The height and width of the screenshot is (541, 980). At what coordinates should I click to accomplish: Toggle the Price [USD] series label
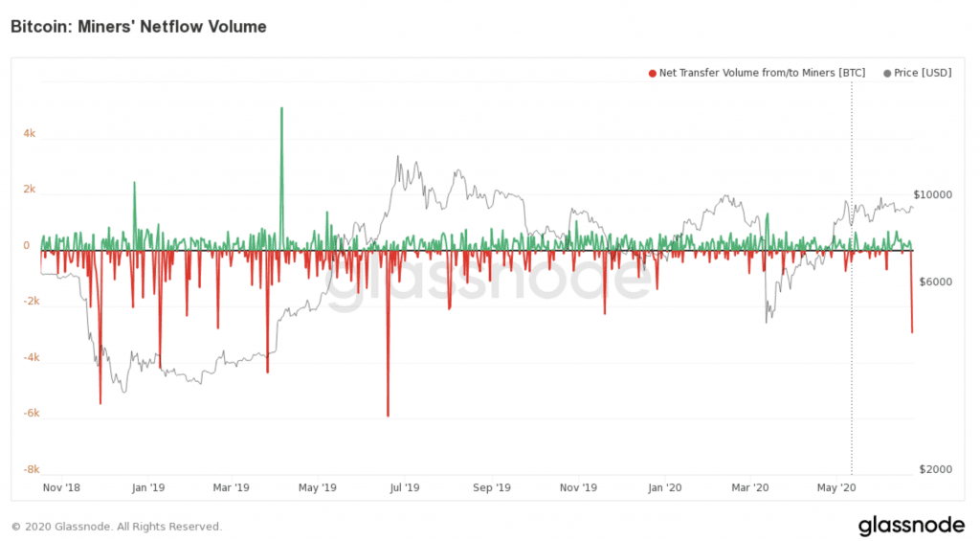pos(923,73)
